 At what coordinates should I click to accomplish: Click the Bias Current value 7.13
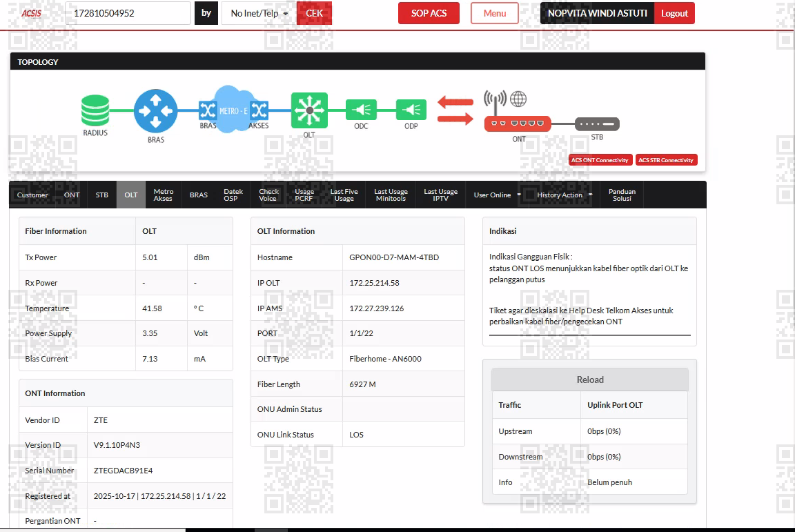pos(150,359)
